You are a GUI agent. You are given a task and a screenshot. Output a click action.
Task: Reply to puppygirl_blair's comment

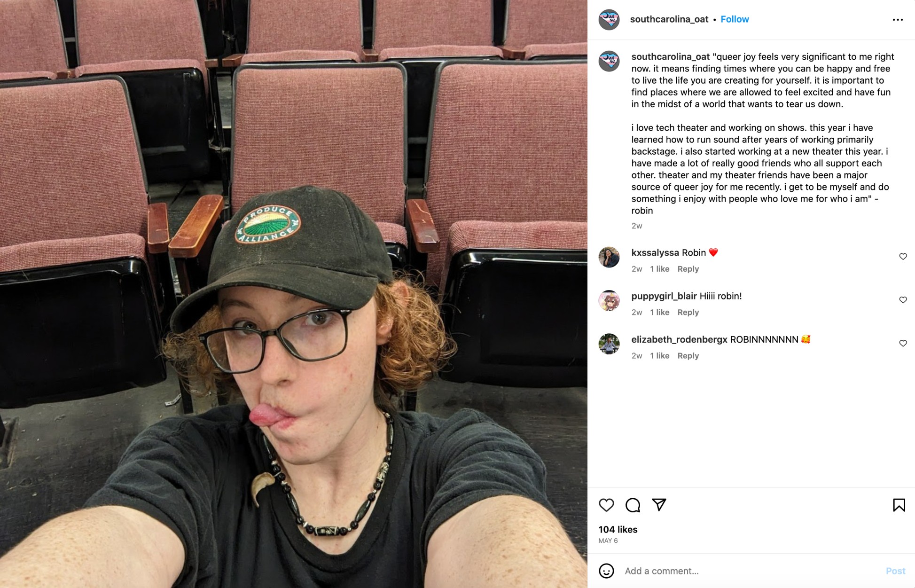pos(688,312)
